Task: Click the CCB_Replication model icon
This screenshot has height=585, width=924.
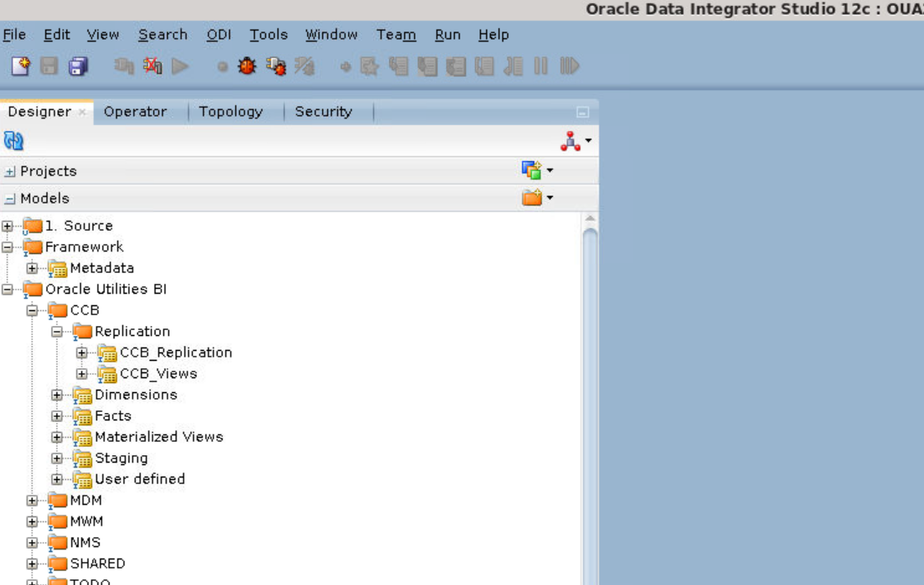Action: pos(107,352)
